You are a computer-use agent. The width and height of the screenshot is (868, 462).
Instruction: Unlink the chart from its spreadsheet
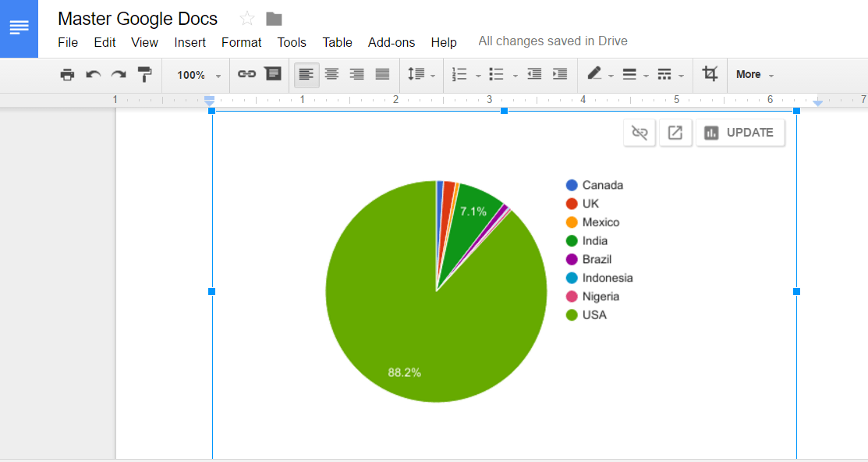639,133
